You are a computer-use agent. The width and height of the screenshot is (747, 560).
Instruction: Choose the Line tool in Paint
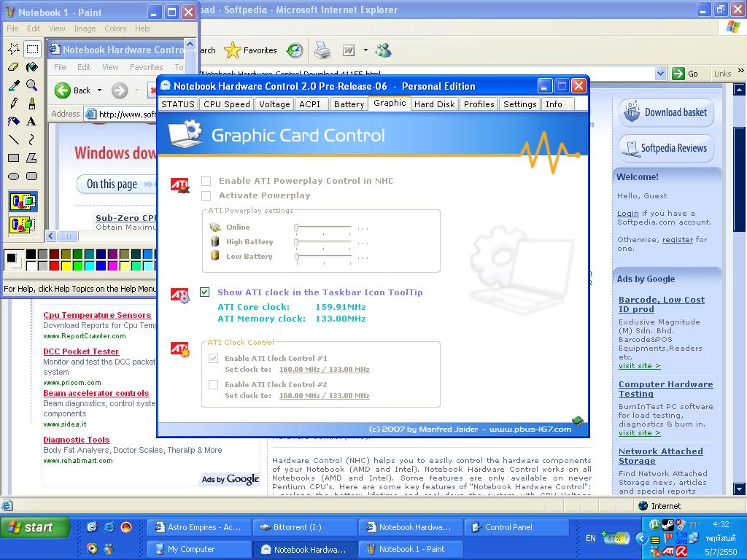[x=14, y=139]
